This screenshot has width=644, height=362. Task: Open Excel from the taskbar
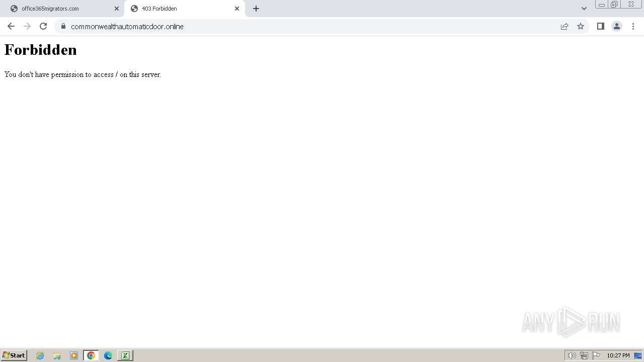tap(125, 355)
